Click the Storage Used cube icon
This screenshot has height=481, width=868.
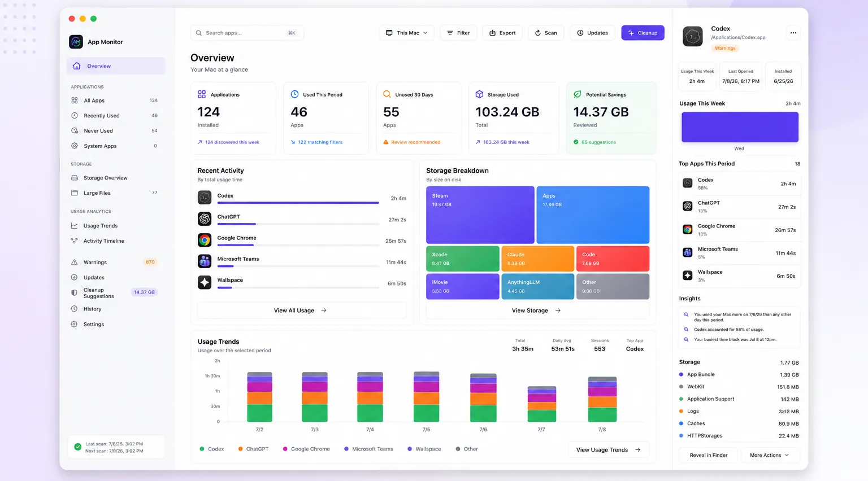[x=479, y=94]
